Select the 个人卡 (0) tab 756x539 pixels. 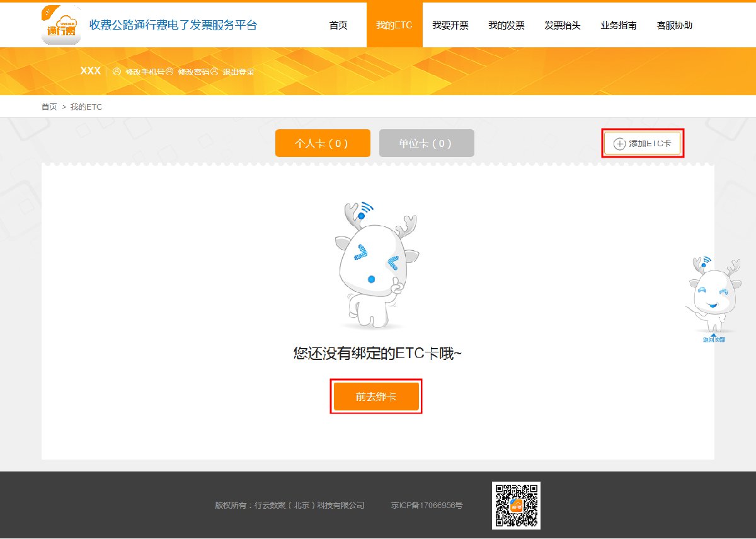(x=323, y=143)
